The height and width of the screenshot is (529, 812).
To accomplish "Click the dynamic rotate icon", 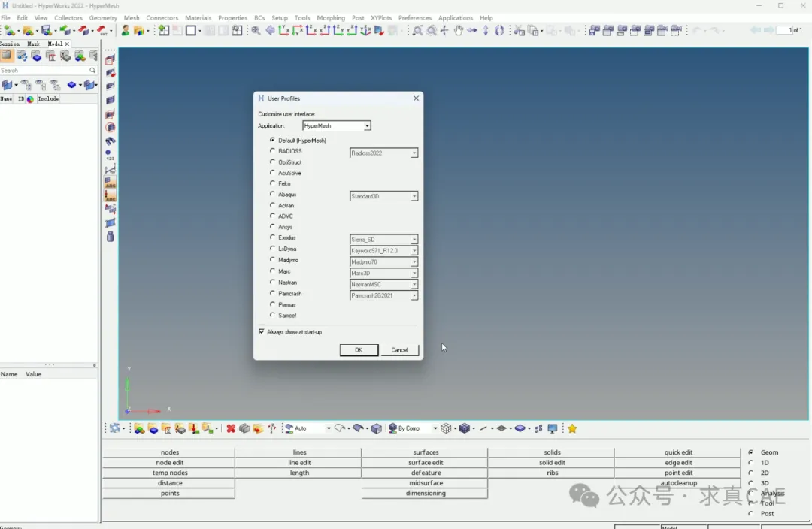I will tap(499, 31).
